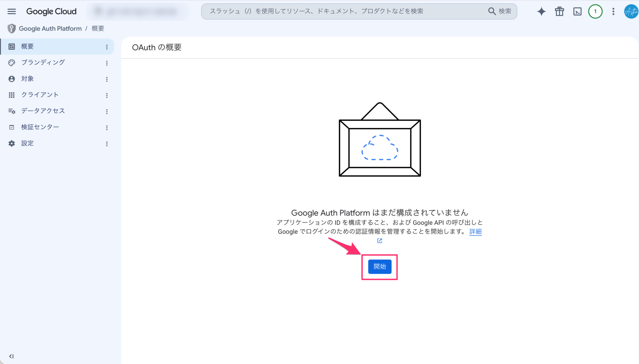Open the Gemini sparkle assistant
639x364 pixels.
click(x=542, y=11)
